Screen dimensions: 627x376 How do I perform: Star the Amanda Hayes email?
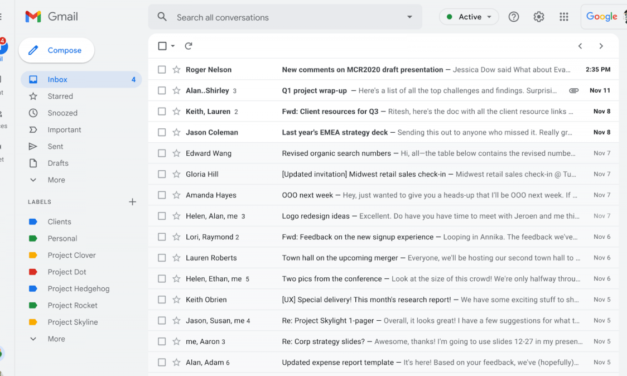[x=176, y=195]
